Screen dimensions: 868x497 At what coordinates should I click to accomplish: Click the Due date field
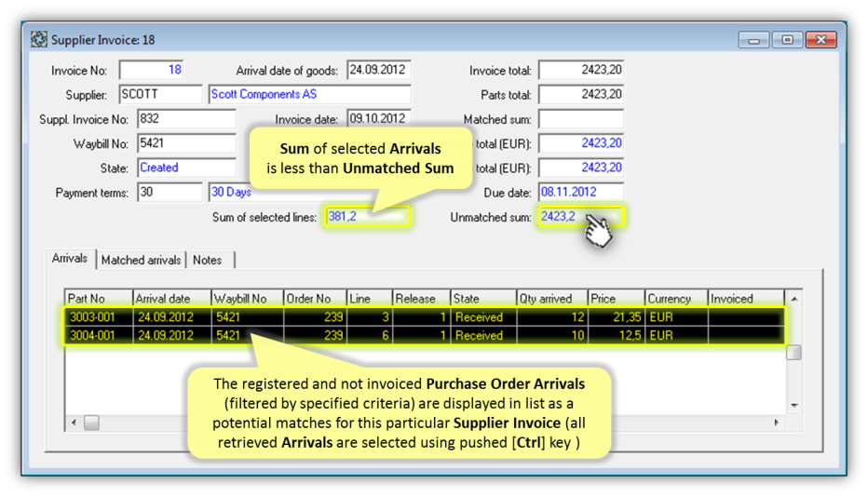pyautogui.click(x=580, y=192)
